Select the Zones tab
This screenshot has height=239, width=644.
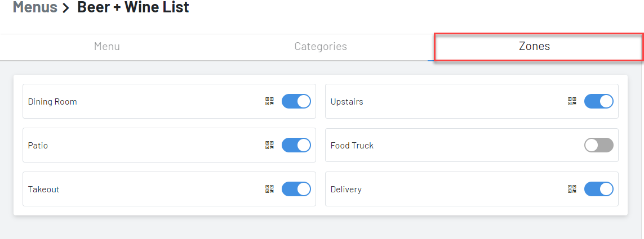pyautogui.click(x=534, y=46)
